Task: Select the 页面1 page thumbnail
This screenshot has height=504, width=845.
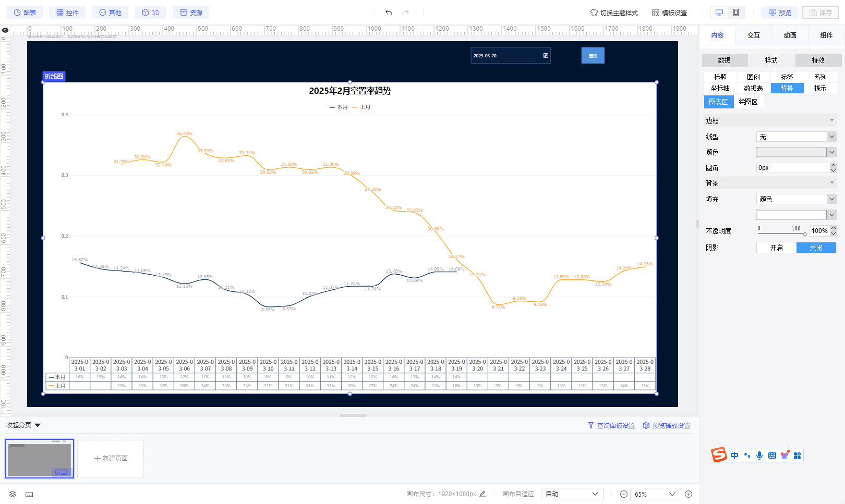Action: click(x=40, y=459)
